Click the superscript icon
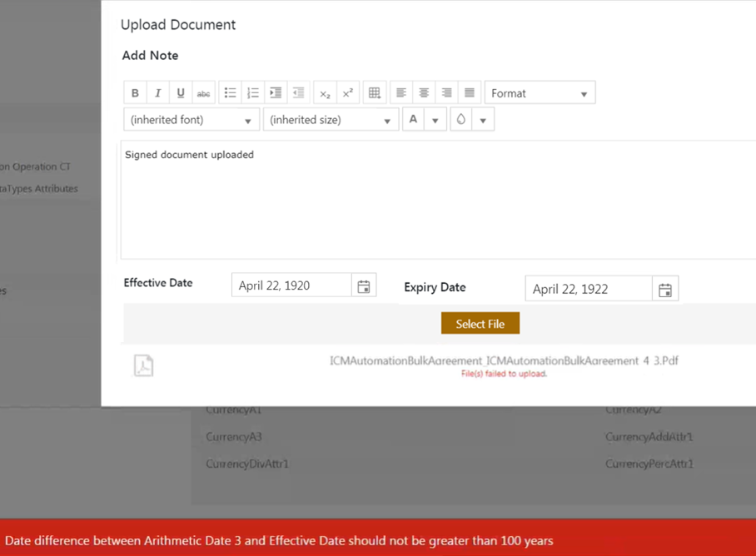 [x=348, y=93]
